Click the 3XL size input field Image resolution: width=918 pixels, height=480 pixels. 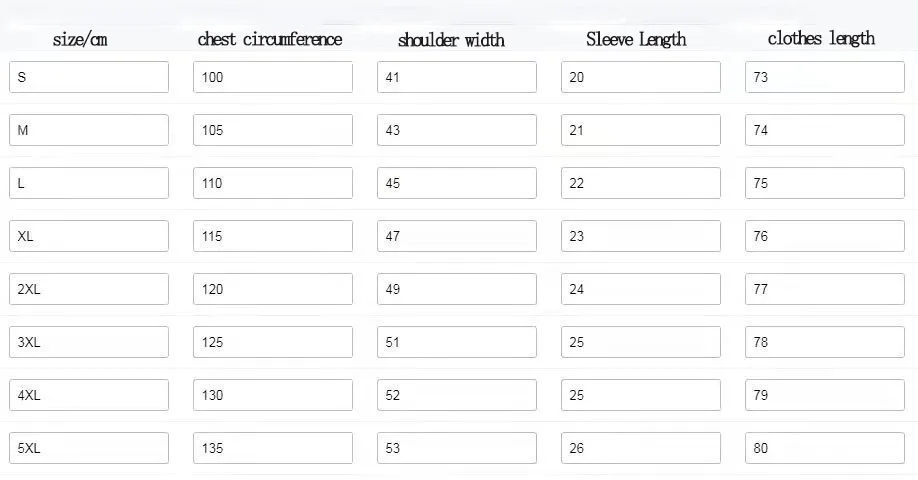(89, 342)
